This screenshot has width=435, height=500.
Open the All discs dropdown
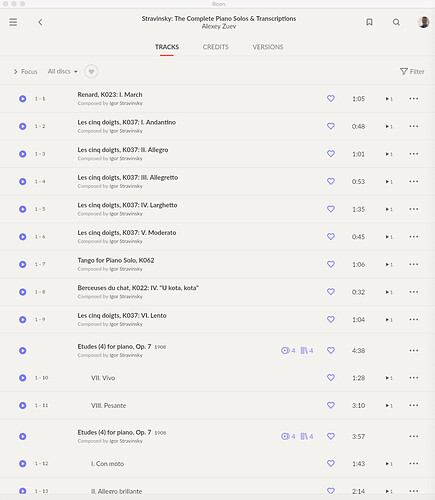coord(62,71)
